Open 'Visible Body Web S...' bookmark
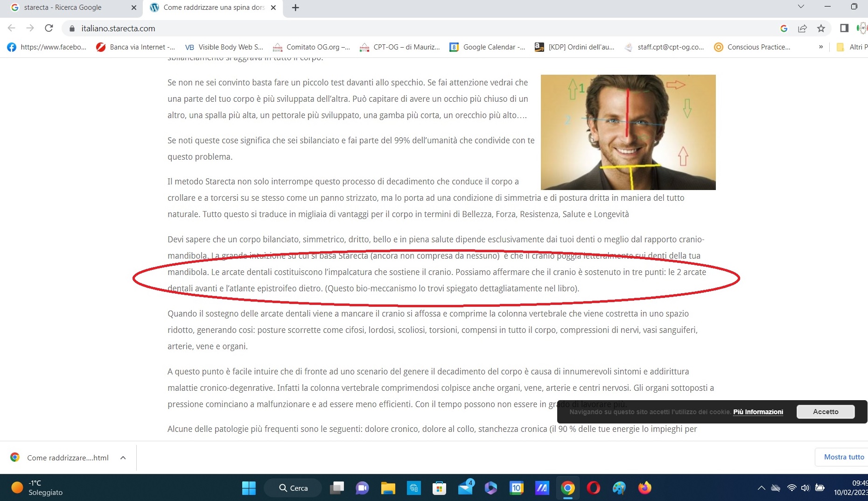The height and width of the screenshot is (501, 868). coord(224,47)
